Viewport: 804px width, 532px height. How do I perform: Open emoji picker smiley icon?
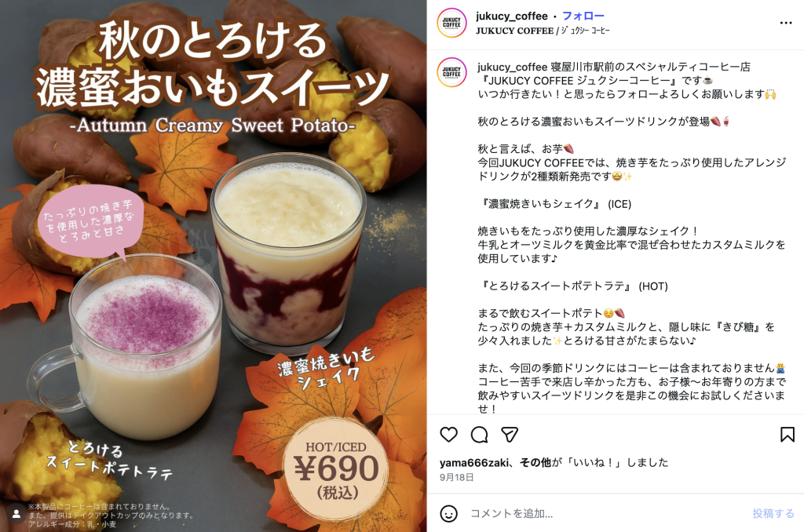click(x=448, y=513)
